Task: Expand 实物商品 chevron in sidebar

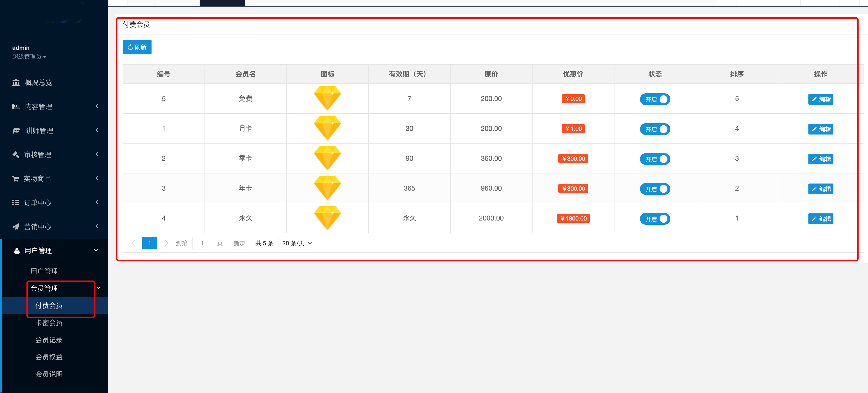Action: pos(97,178)
